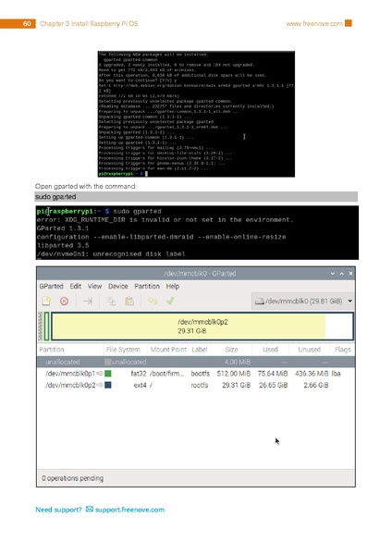Click the Undo last operation icon
This screenshot has height=555, width=392.
(153, 302)
